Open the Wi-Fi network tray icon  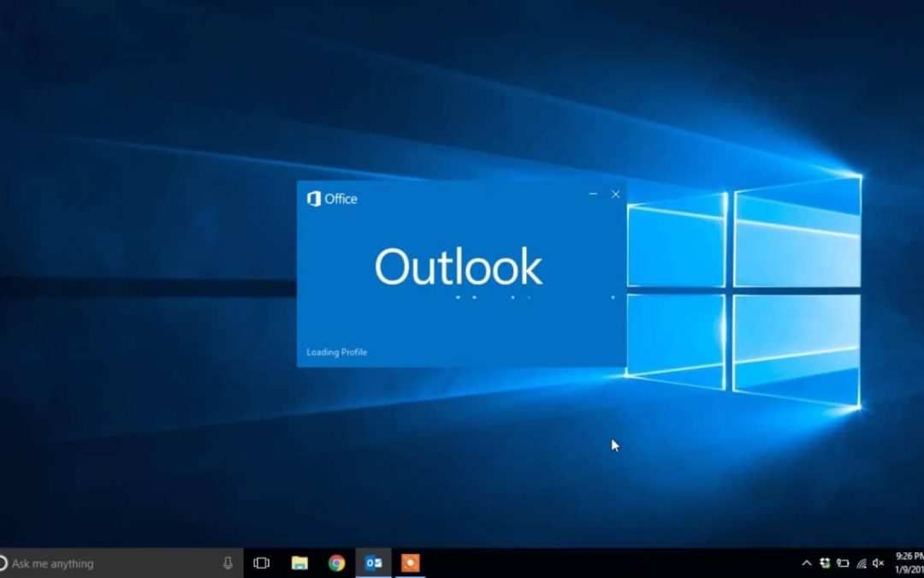[861, 563]
